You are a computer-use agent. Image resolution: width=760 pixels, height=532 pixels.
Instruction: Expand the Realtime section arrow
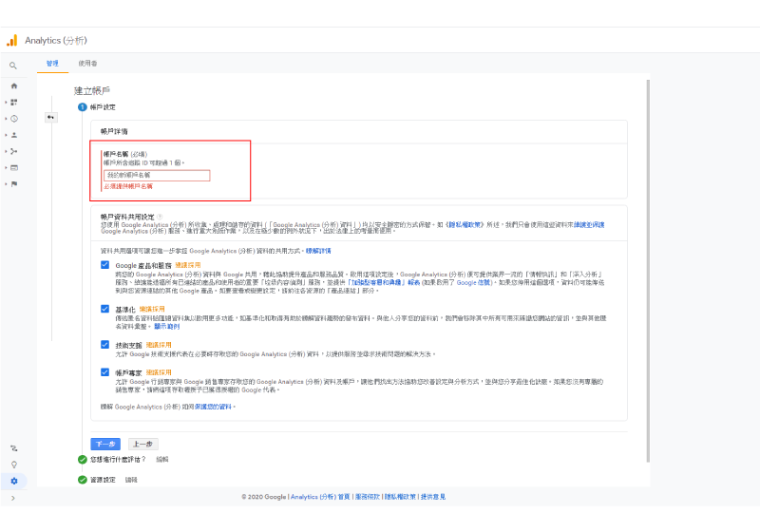click(6, 119)
